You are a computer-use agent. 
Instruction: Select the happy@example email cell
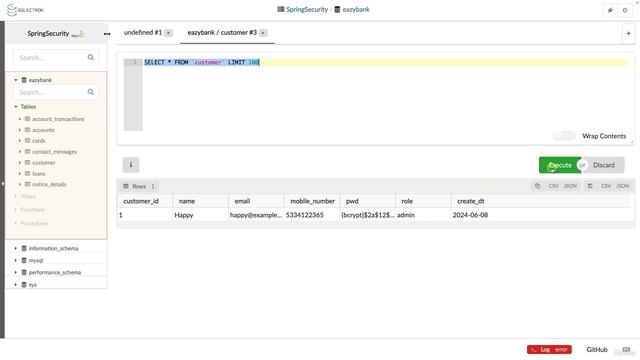256,215
